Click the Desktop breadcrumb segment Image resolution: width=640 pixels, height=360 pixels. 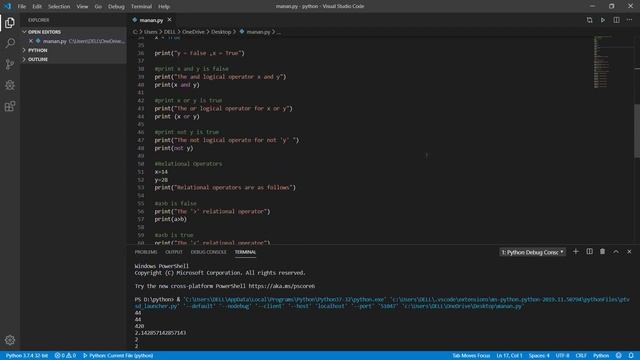tap(221, 32)
